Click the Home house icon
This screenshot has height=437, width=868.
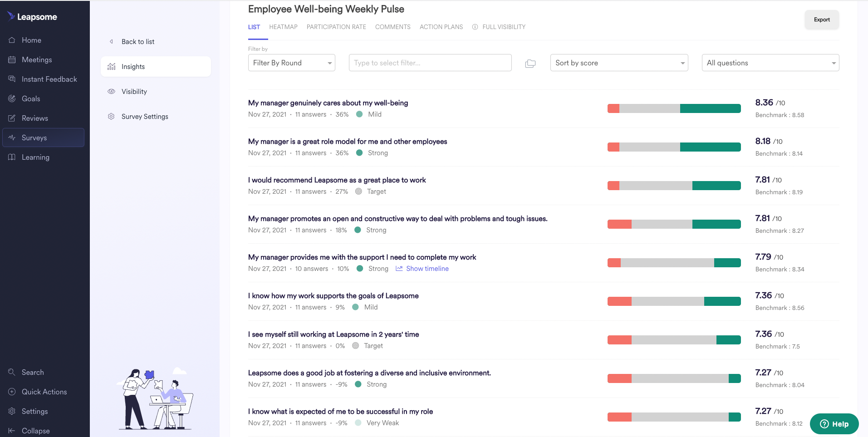coord(12,40)
